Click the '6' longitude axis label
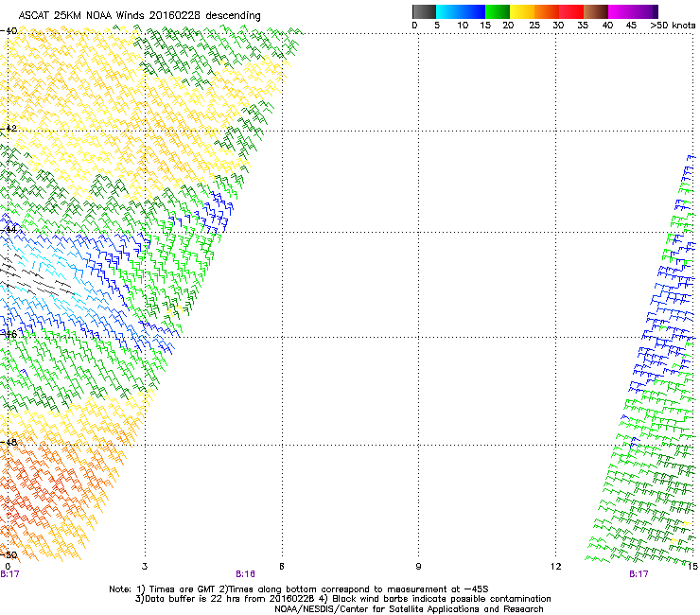 tap(282, 567)
